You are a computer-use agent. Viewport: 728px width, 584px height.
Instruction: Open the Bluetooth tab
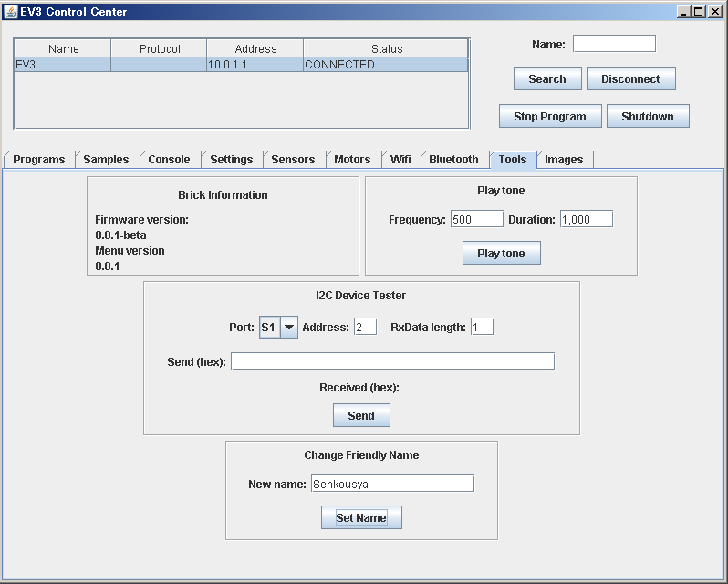(x=453, y=160)
